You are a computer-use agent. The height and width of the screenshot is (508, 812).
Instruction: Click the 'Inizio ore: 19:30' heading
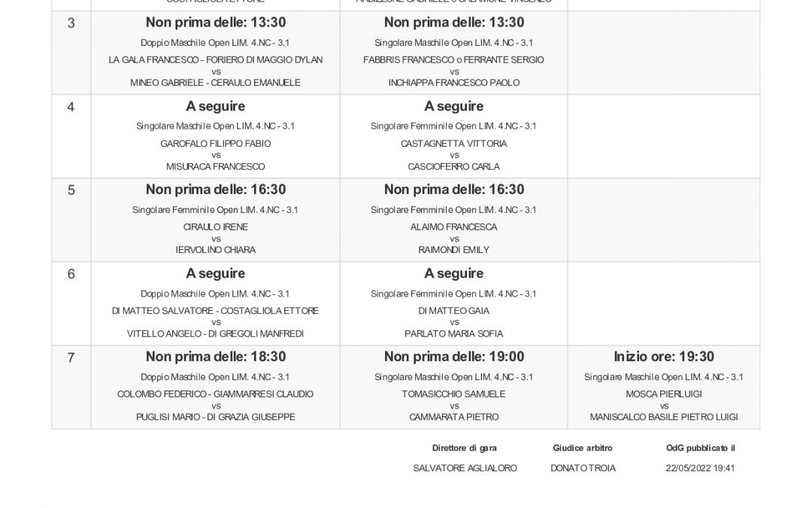pyautogui.click(x=664, y=357)
